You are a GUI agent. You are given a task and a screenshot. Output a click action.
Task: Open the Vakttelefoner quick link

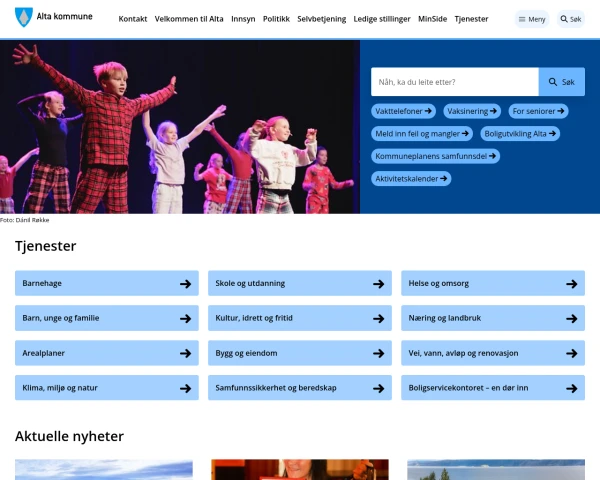tap(403, 111)
